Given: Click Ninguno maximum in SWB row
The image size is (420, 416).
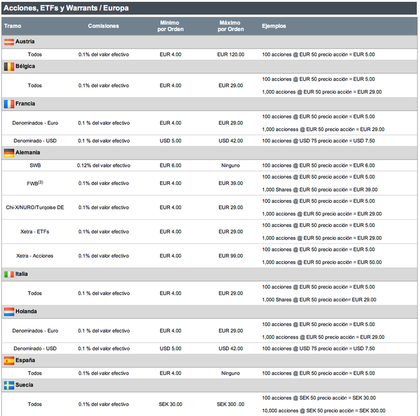Looking at the screenshot, I should 231,165.
